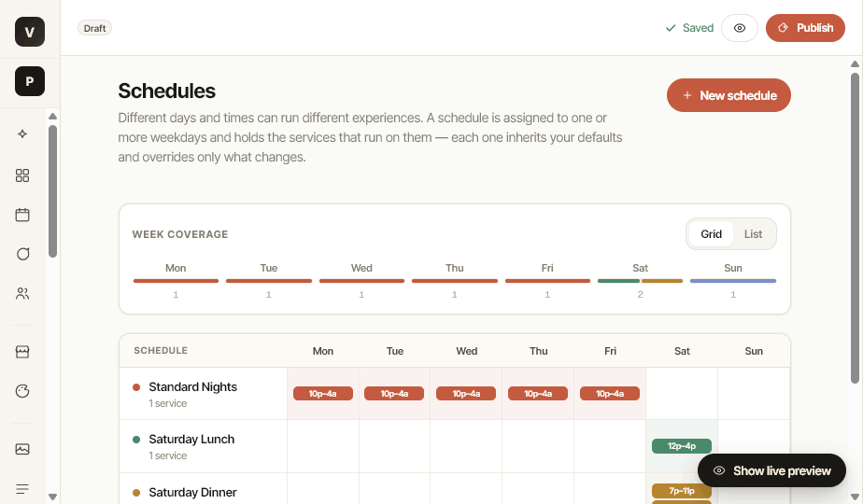Viewport: 863px width, 504px height.
Task: Switch week coverage to List view
Action: pyautogui.click(x=753, y=234)
